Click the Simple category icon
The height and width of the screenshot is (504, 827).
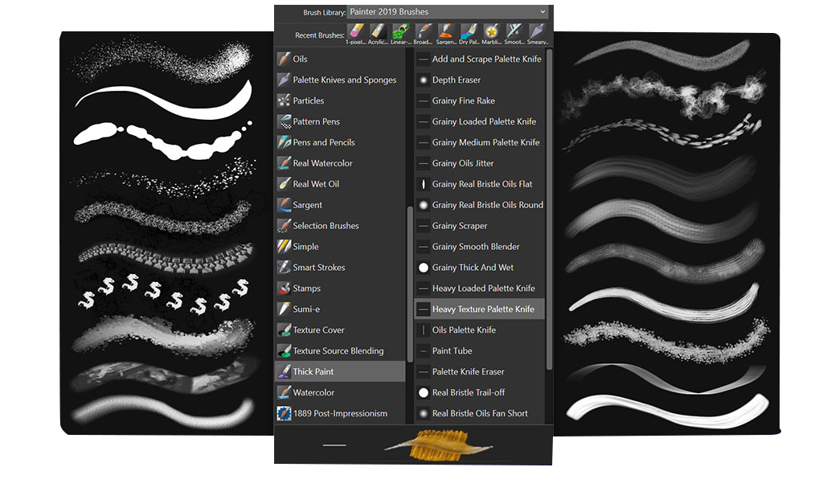(284, 247)
